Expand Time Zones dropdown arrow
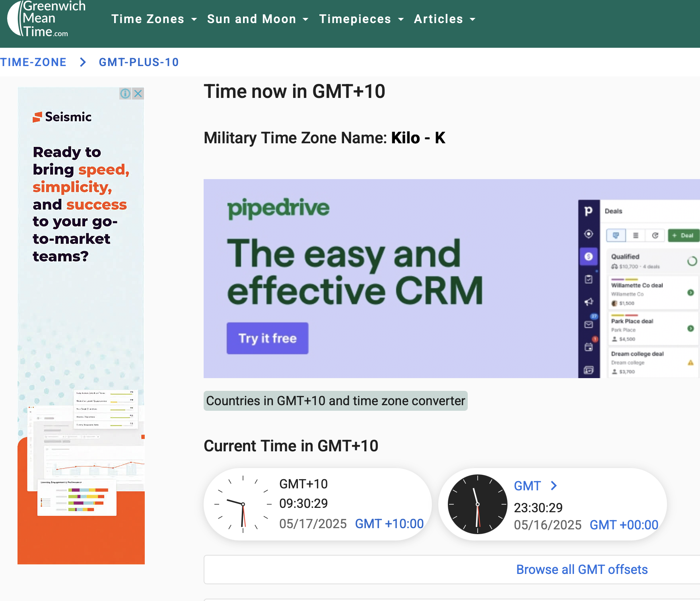The height and width of the screenshot is (601, 700). coord(194,19)
